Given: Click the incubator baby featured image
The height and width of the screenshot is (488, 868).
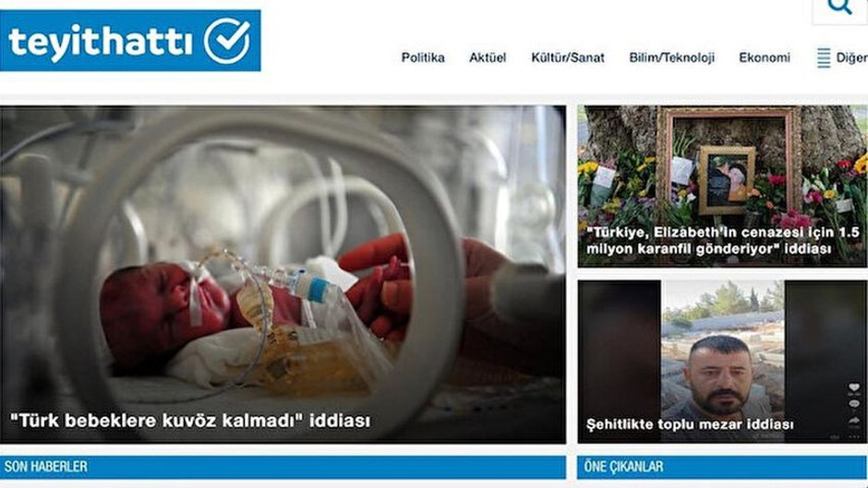Looking at the screenshot, I should [283, 275].
